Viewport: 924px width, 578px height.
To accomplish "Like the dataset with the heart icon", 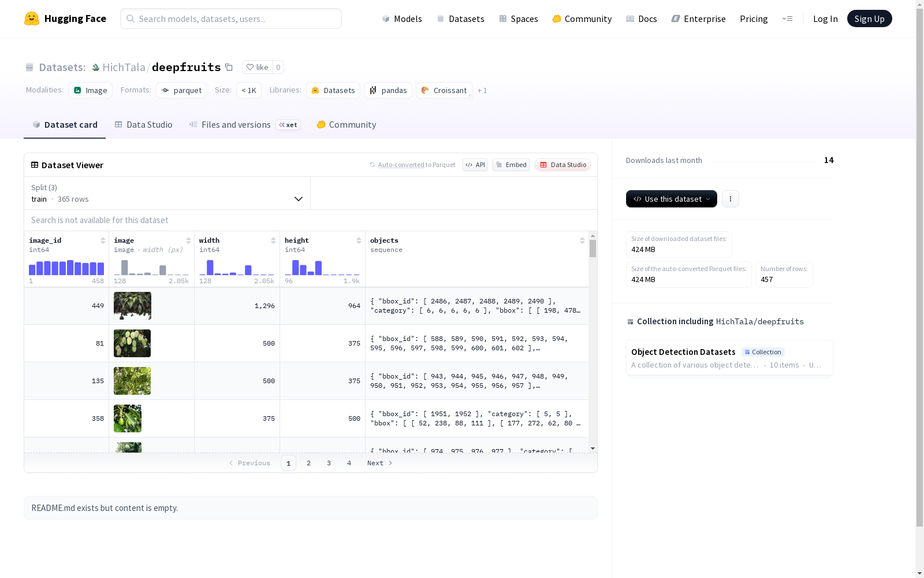I will click(x=250, y=67).
